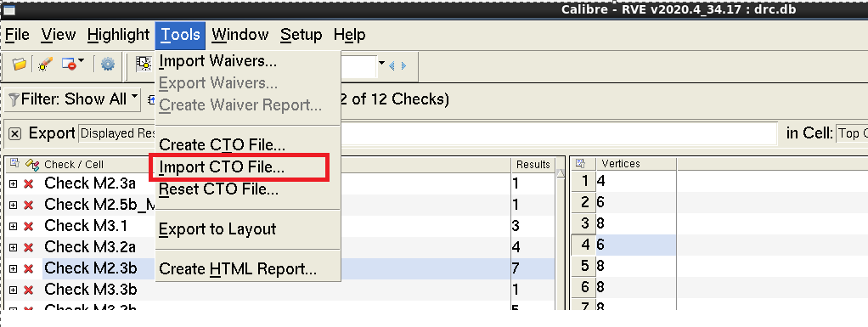
Task: Select the Check M3.1 row
Action: 86,226
